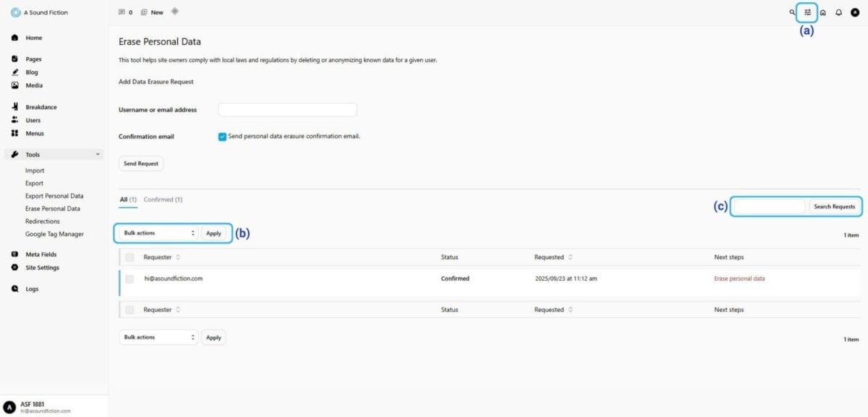Open Breakdance from the sidebar
Viewport: 868px width, 417px height.
tap(41, 107)
